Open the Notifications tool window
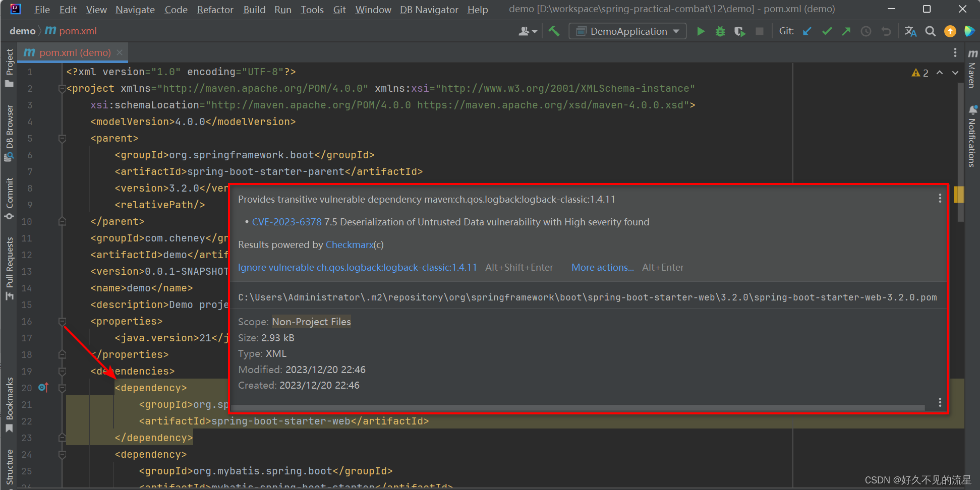This screenshot has height=490, width=980. pyautogui.click(x=972, y=136)
